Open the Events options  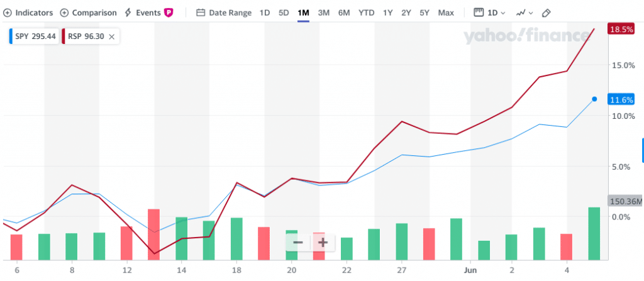click(x=148, y=13)
